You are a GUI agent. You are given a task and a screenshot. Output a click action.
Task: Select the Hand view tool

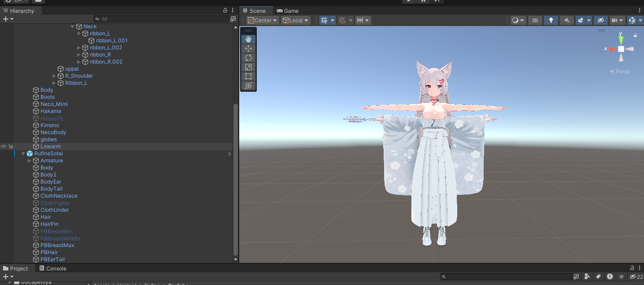coord(248,39)
